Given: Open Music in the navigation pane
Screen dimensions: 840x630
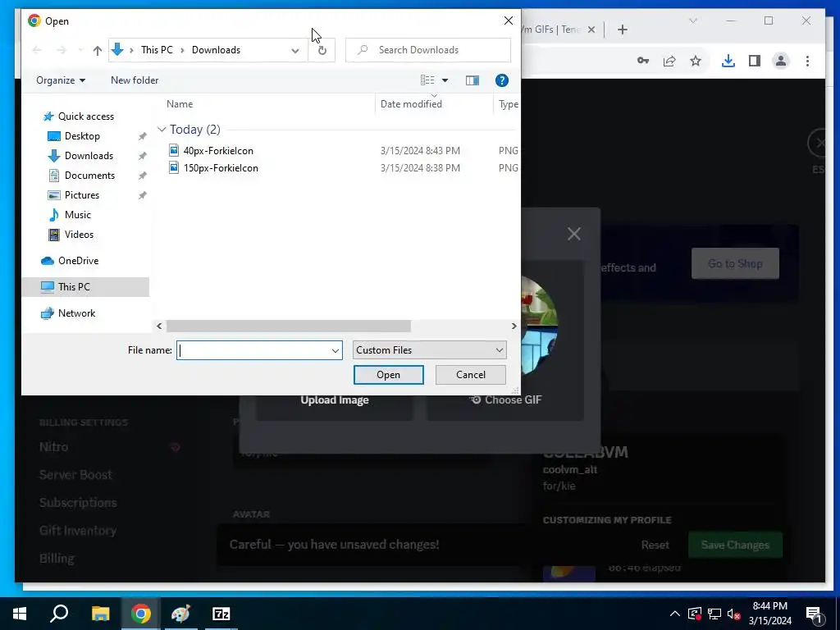Looking at the screenshot, I should 78,215.
